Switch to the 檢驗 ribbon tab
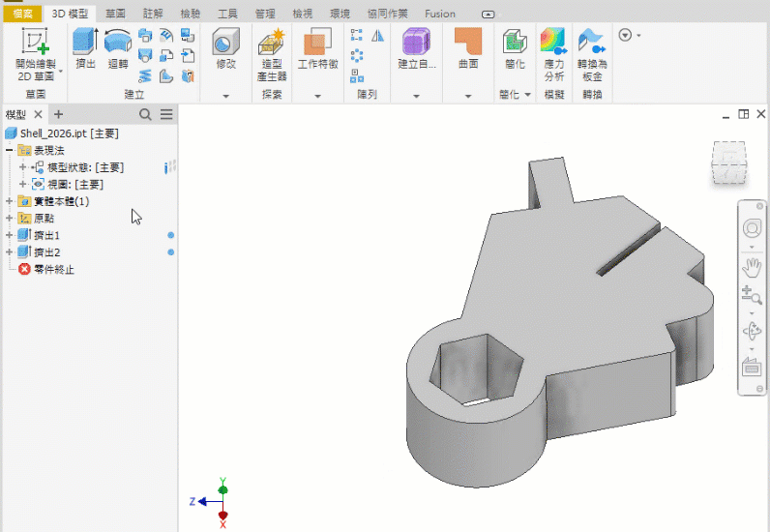The height and width of the screenshot is (532, 770). tap(190, 14)
